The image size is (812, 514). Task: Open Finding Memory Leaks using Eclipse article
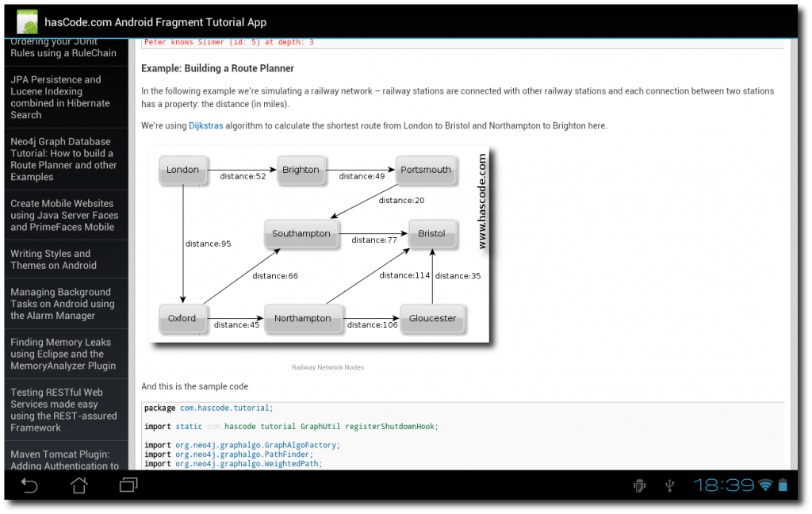pyautogui.click(x=63, y=354)
